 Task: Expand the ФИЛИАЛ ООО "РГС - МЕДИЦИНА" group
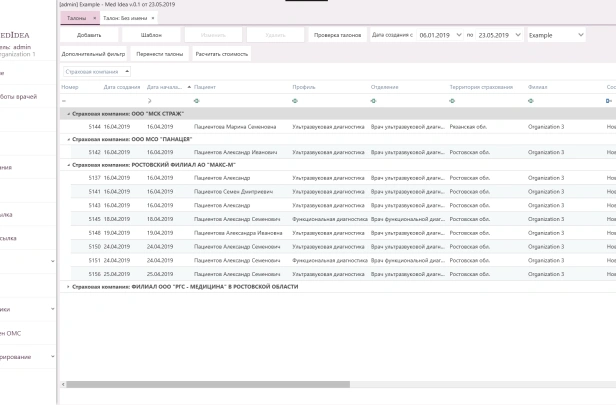tap(67, 286)
